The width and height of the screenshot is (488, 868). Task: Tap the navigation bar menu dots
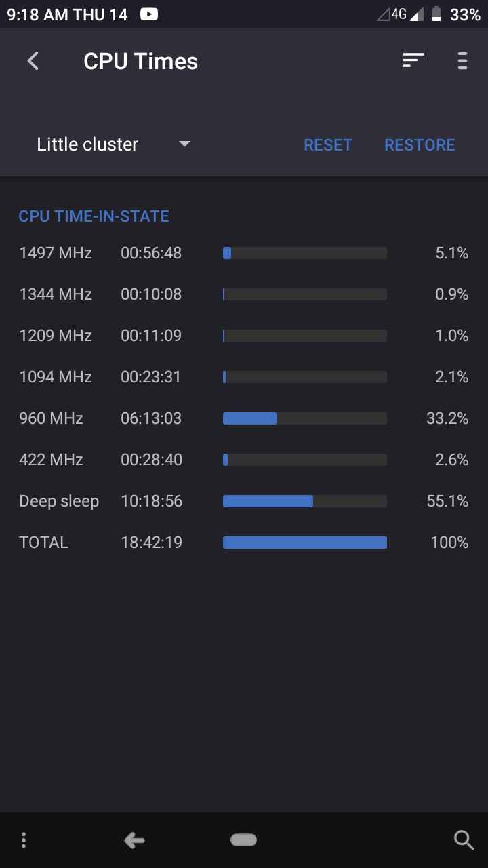24,841
